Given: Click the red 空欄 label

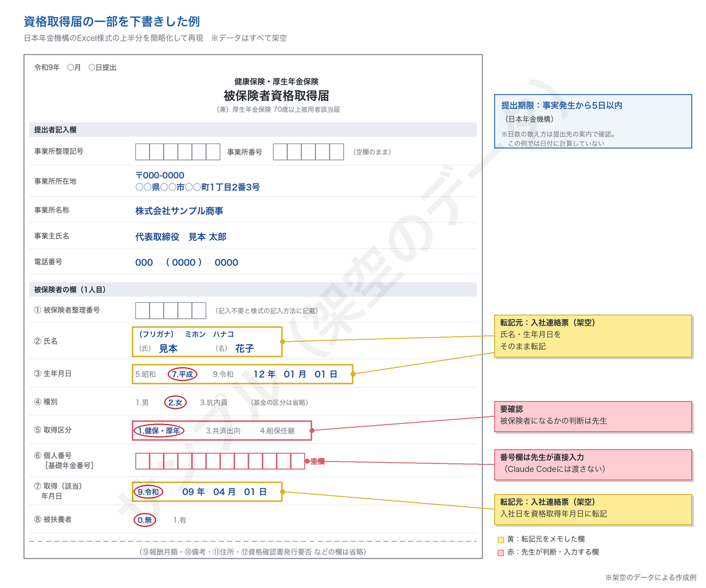Looking at the screenshot, I should pos(318,462).
